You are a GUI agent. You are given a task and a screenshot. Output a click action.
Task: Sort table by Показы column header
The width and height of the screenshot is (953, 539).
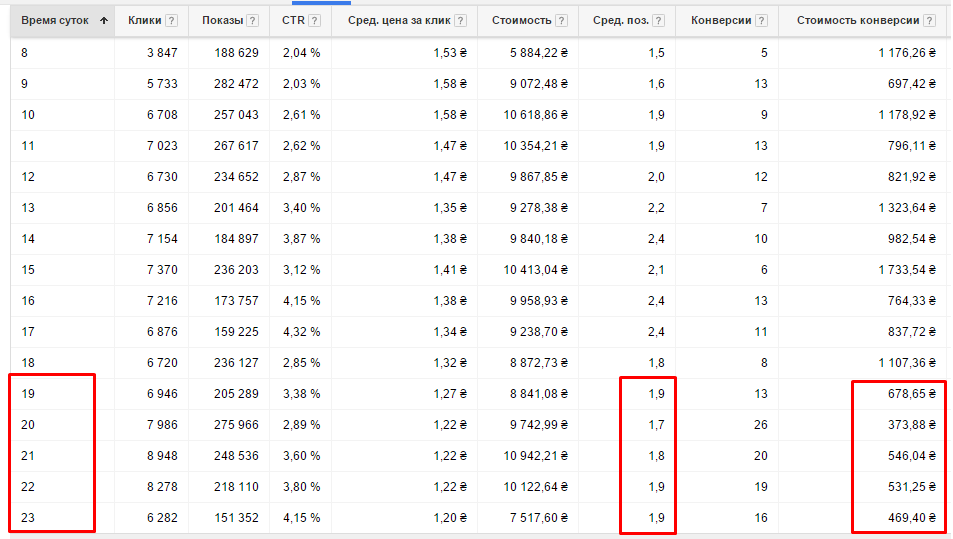tap(222, 20)
